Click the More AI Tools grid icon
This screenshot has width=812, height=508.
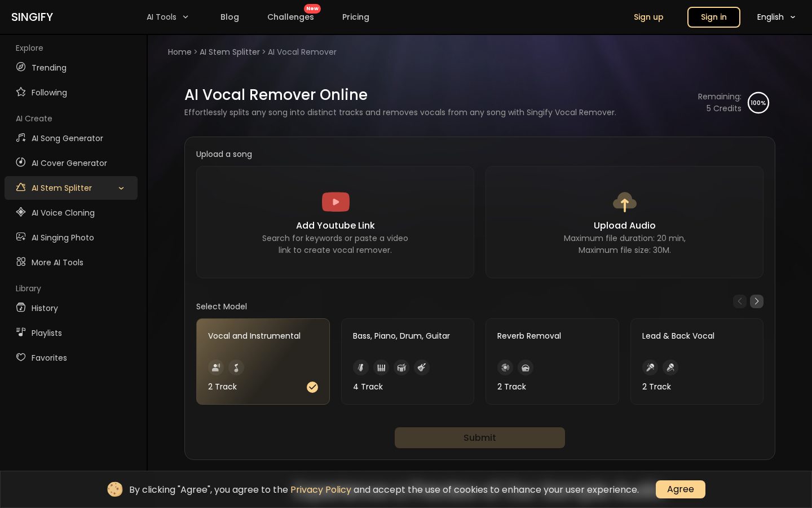(x=21, y=262)
